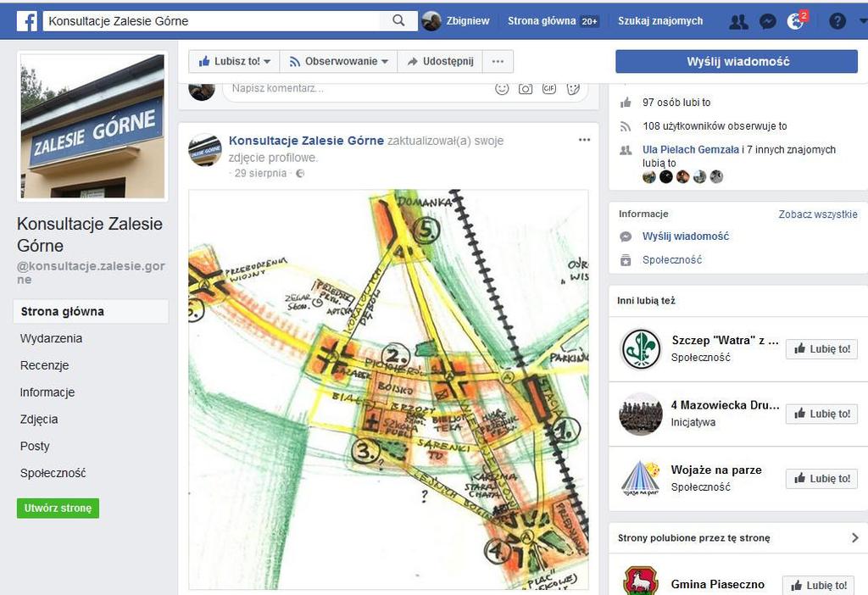Open the Wojaże na parze logo avatar
This screenshot has height=595, width=868.
point(641,479)
